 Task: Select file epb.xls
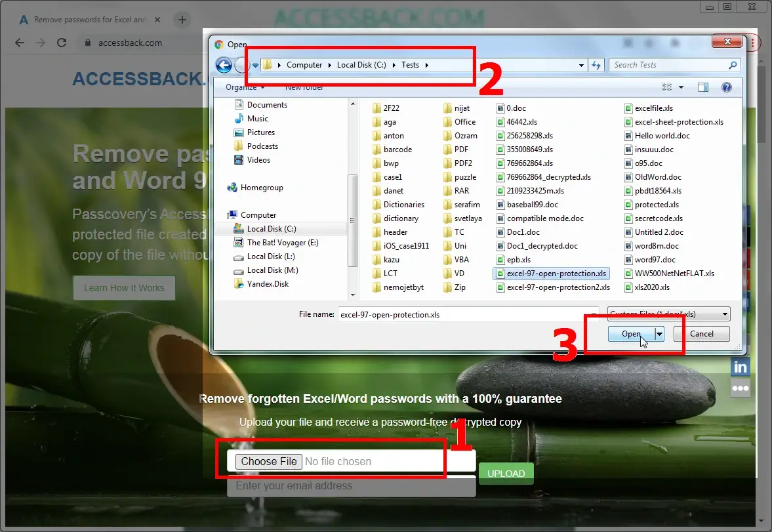tap(514, 260)
